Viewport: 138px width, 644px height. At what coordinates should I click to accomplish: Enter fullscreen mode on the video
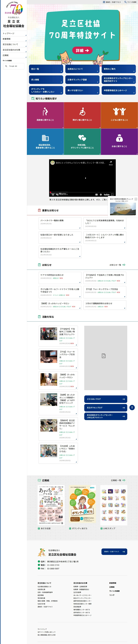(x=112, y=194)
